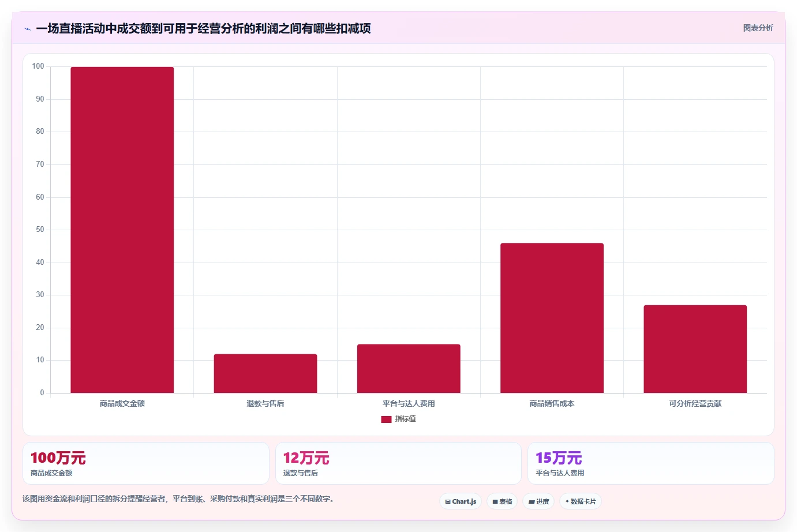The height and width of the screenshot is (532, 797).
Task: Click x-axis label 平台与达人费用
Action: click(x=409, y=403)
